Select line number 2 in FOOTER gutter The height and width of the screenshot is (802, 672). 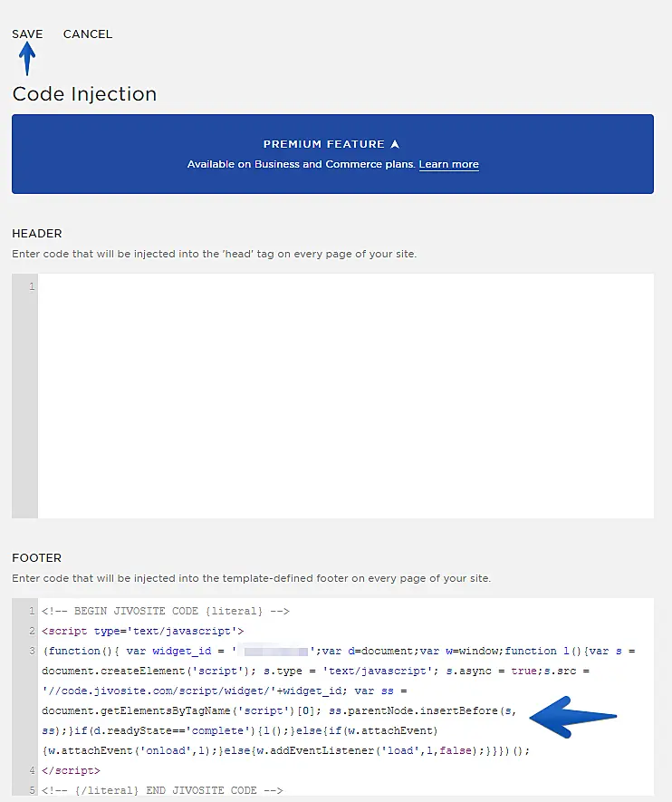click(x=32, y=631)
